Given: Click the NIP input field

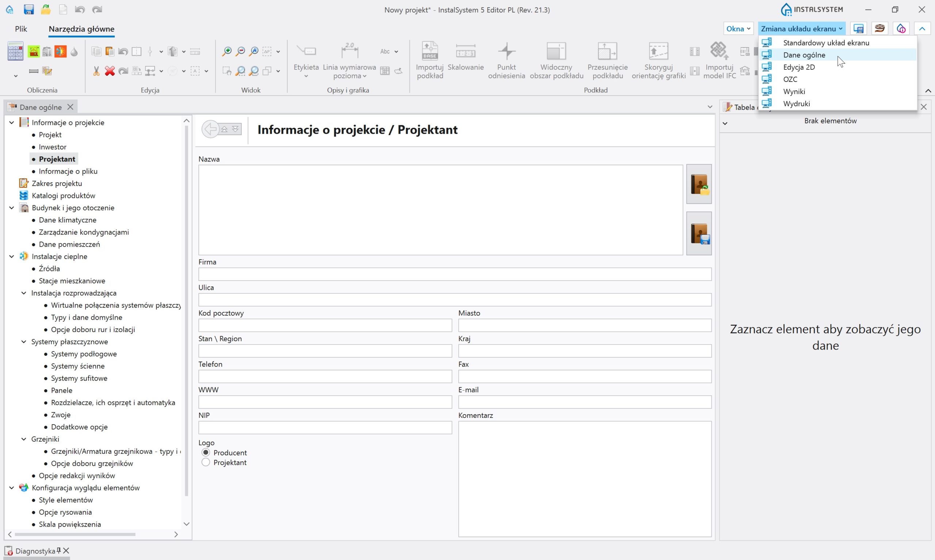Looking at the screenshot, I should tap(325, 427).
